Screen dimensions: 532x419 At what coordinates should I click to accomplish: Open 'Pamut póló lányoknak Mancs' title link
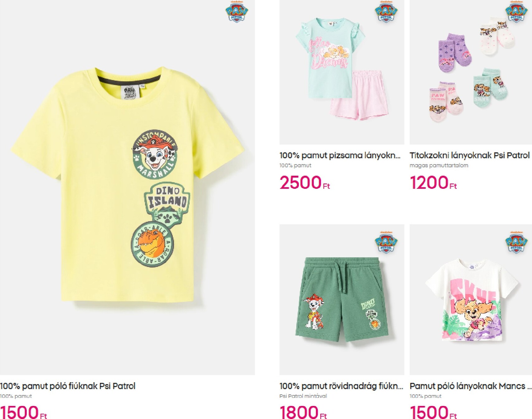[471, 386]
